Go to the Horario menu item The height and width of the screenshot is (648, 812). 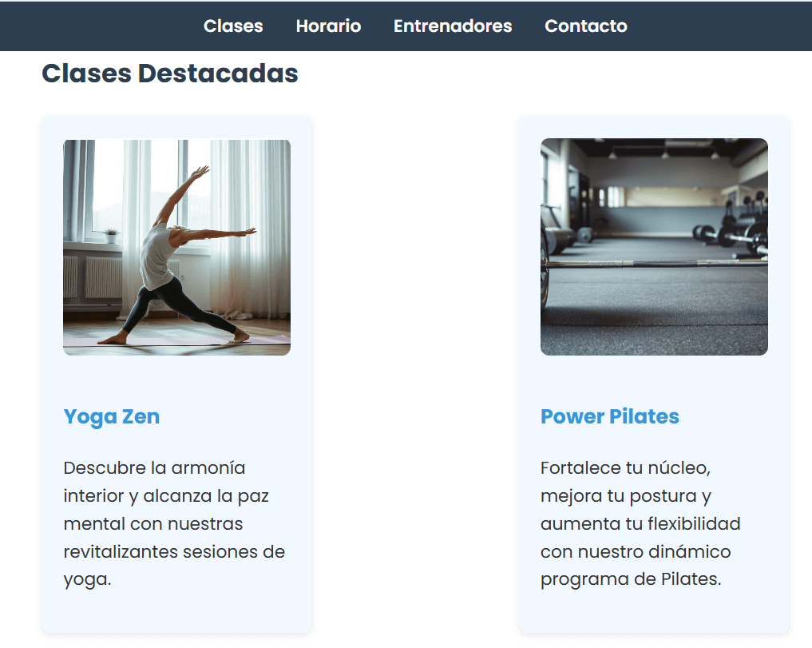point(328,26)
